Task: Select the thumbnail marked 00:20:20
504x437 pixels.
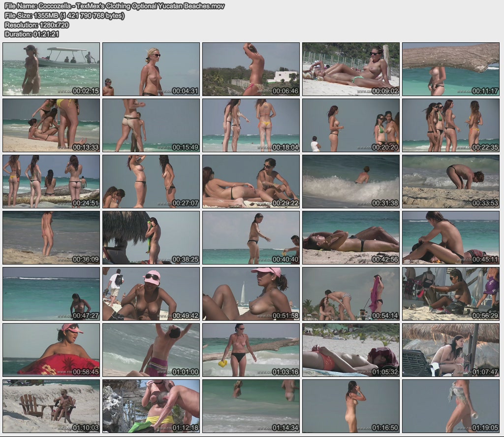Action: (x=351, y=125)
